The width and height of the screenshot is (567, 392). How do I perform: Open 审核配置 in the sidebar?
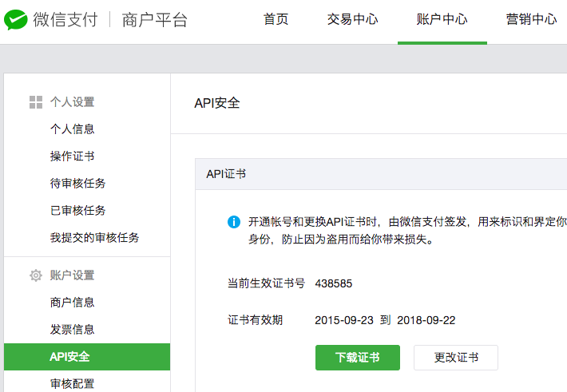(72, 383)
